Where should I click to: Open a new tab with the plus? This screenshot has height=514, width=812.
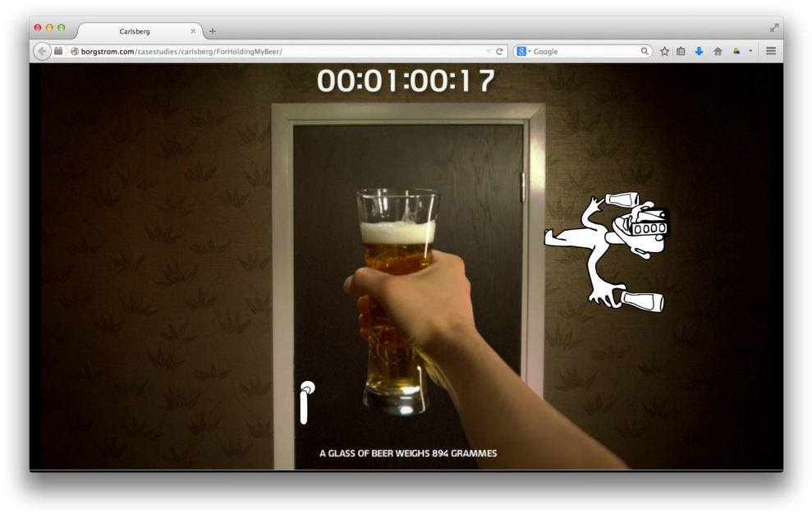coord(212,30)
